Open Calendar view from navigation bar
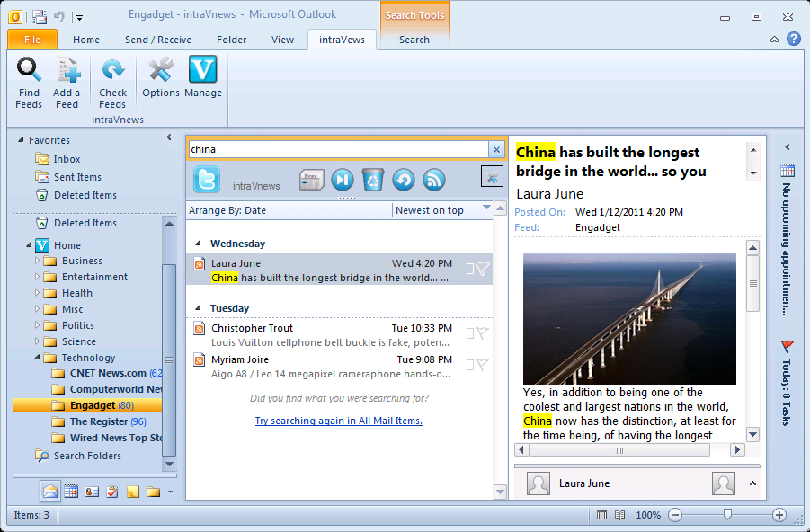This screenshot has height=532, width=810. click(71, 492)
